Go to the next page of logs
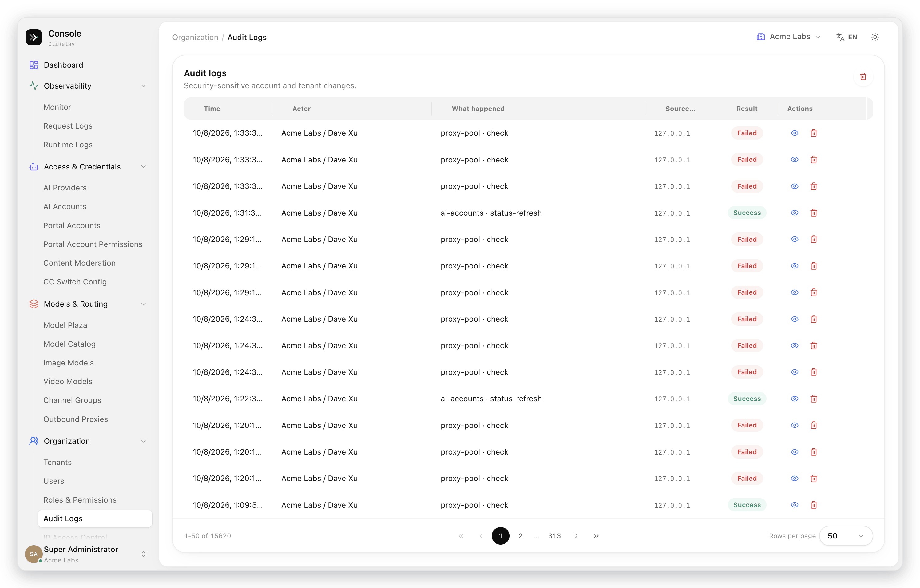The width and height of the screenshot is (920, 588). 576,536
